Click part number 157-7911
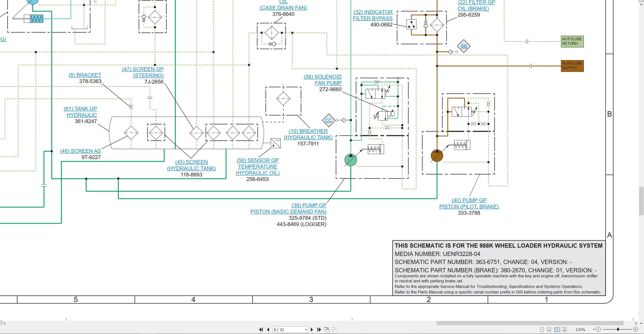Screen dimensions: 644x334 tap(308, 144)
